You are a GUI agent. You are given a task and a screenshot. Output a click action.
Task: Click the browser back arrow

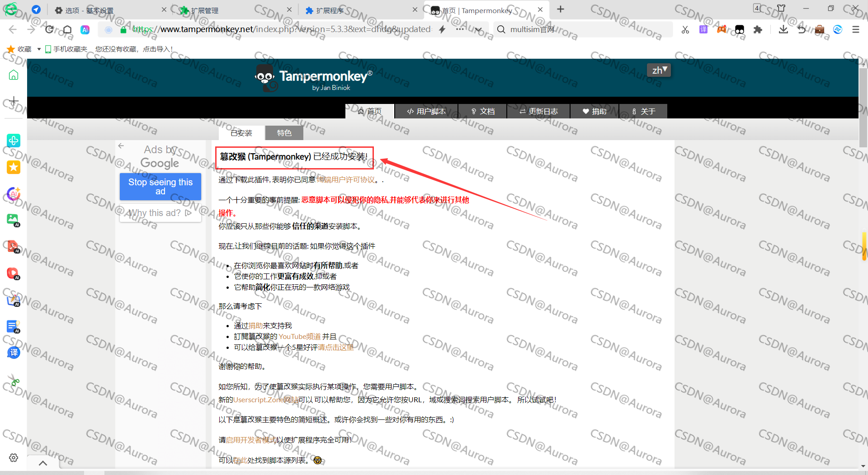[13, 29]
